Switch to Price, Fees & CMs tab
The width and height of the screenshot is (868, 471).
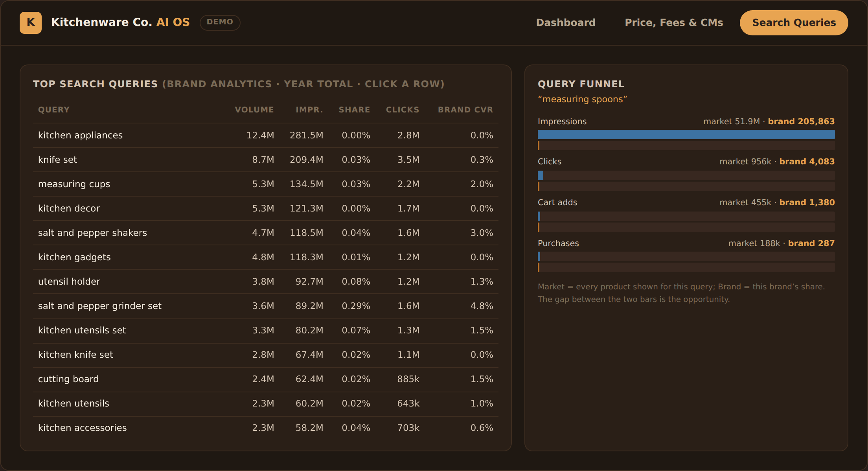[x=674, y=22]
